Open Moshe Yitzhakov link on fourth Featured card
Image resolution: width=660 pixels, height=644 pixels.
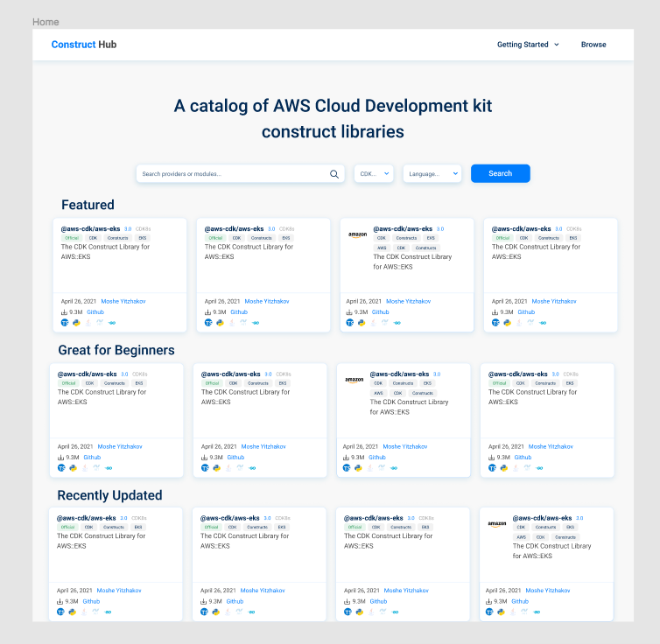(x=554, y=301)
